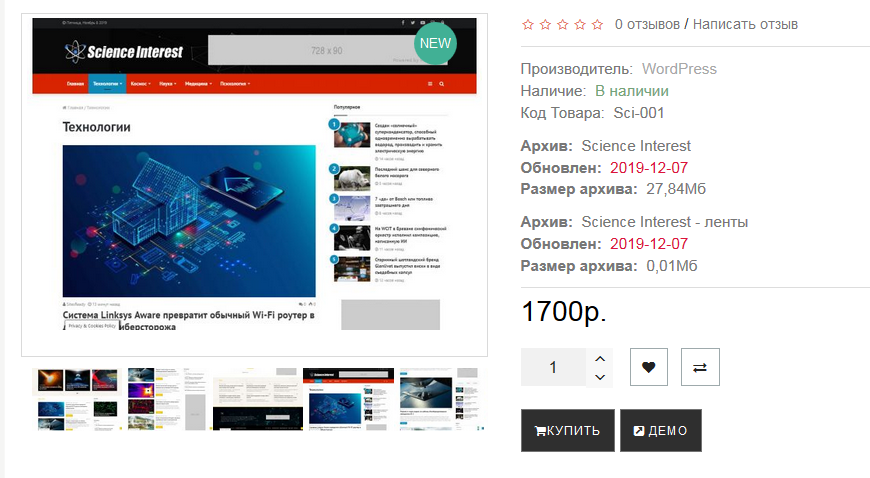Click the КУПИТЬ buy button

568,430
